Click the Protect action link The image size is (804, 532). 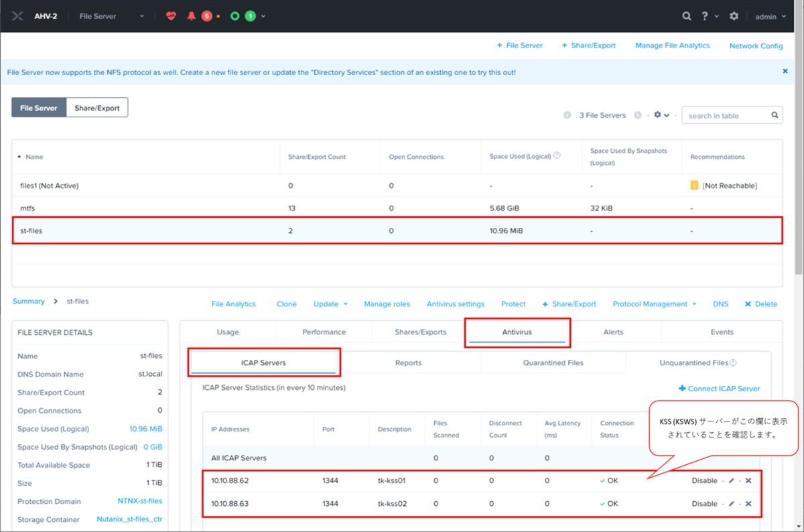tap(513, 304)
